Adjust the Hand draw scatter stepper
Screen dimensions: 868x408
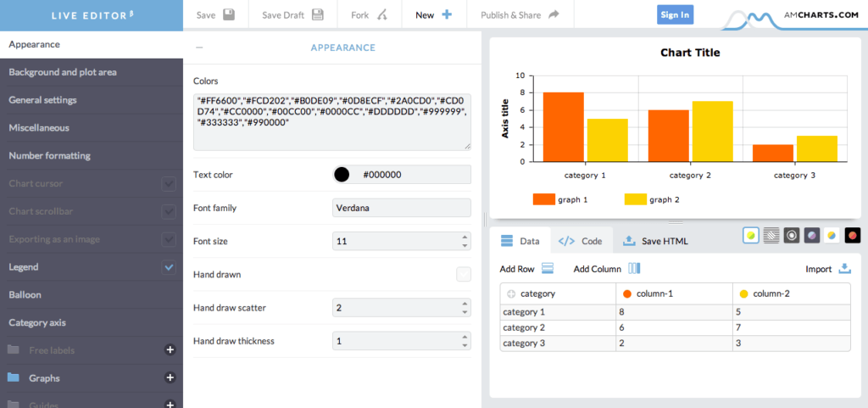[x=465, y=308]
